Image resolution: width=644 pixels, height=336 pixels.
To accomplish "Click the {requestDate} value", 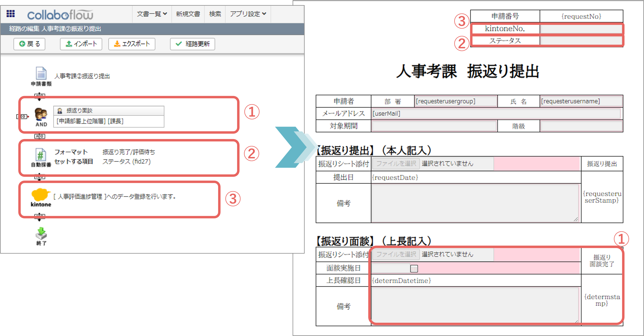I will pyautogui.click(x=395, y=178).
